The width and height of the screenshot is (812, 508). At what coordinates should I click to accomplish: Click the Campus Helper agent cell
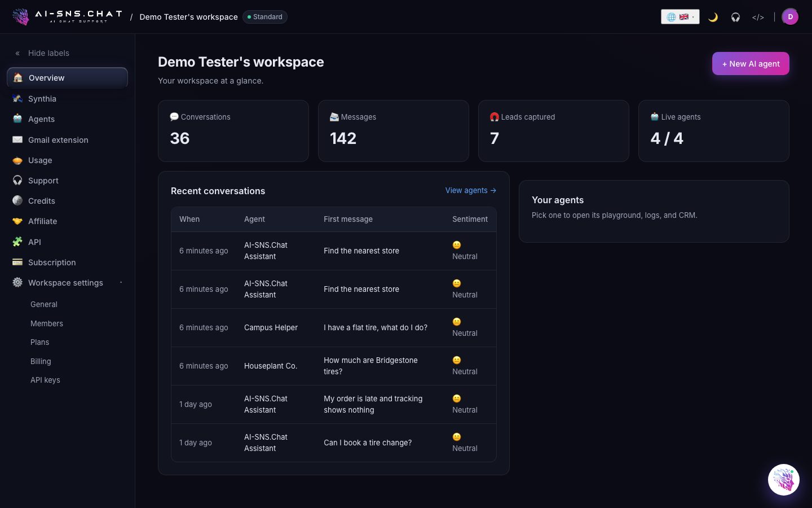click(x=271, y=327)
